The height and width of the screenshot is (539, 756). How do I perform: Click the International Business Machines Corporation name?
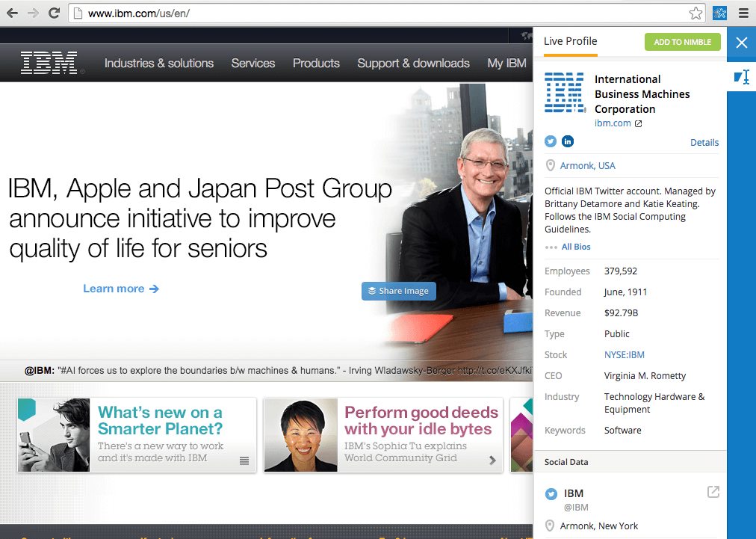point(642,94)
